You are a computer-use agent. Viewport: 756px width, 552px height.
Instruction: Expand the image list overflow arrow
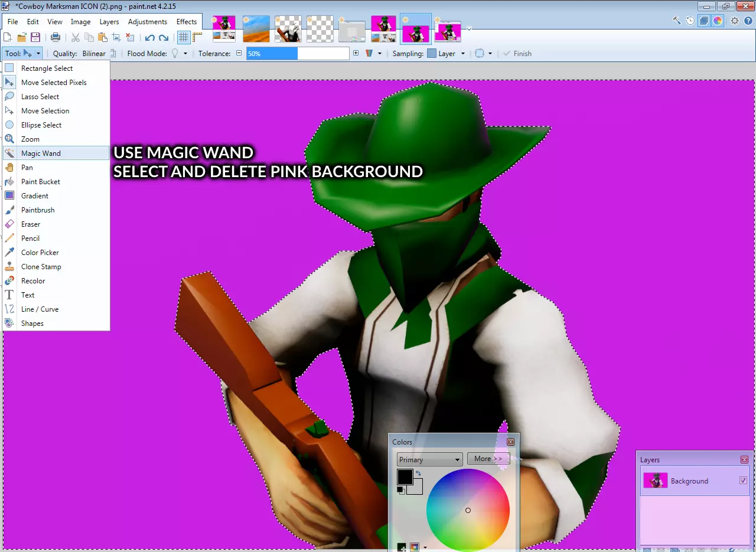469,28
